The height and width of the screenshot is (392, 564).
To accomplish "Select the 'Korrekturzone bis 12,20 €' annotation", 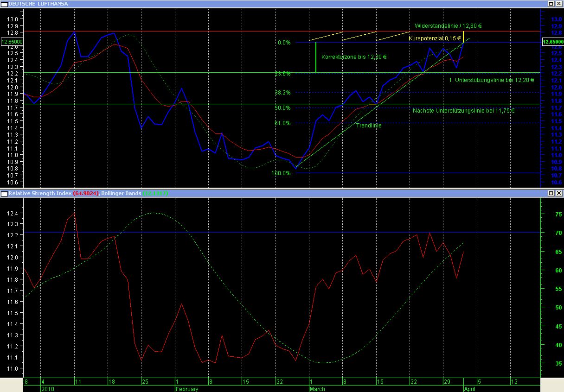I will tap(354, 57).
